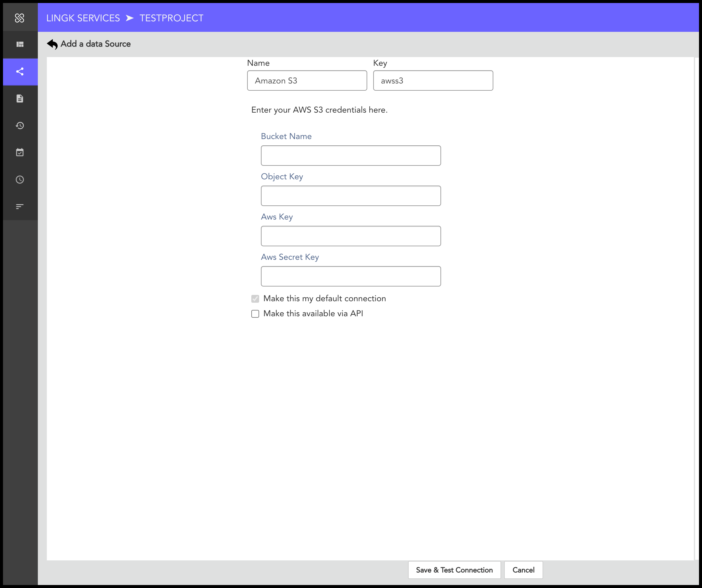Open the document file sidebar icon
The width and height of the screenshot is (702, 588).
[x=20, y=98]
